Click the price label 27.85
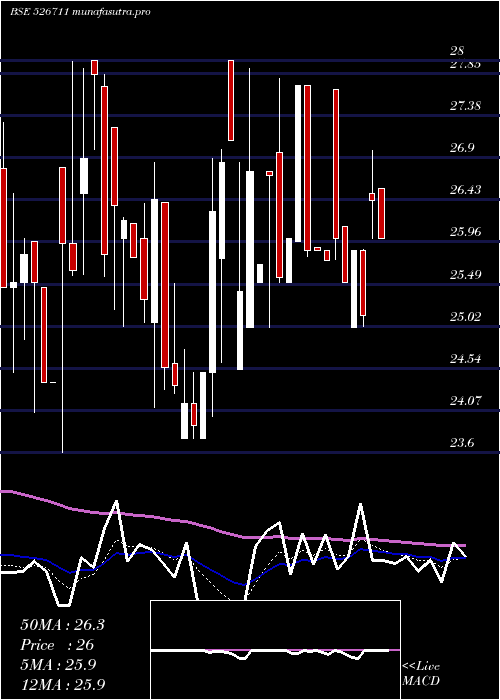 465,64
